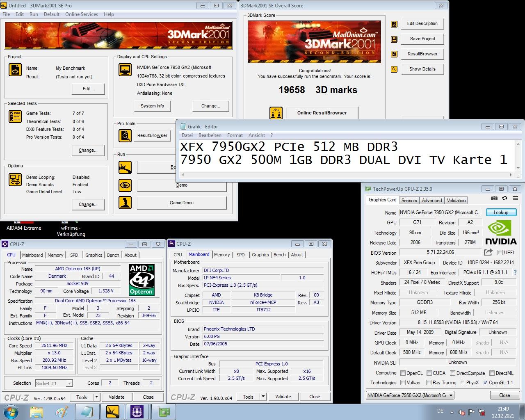Toggle the CUDA checkbox
This screenshot has height=420, width=525.
tap(429, 373)
